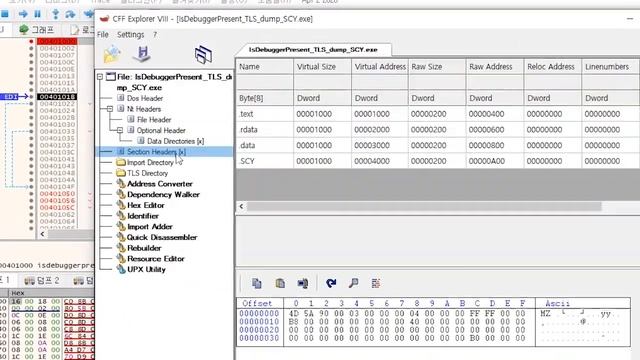Click the .rdata section name cell
This screenshot has height=360, width=640.
click(x=264, y=129)
